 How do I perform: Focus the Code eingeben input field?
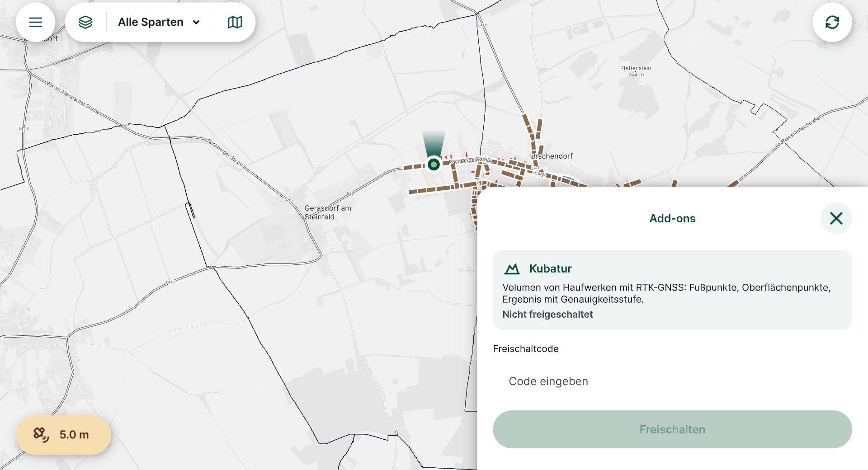672,381
